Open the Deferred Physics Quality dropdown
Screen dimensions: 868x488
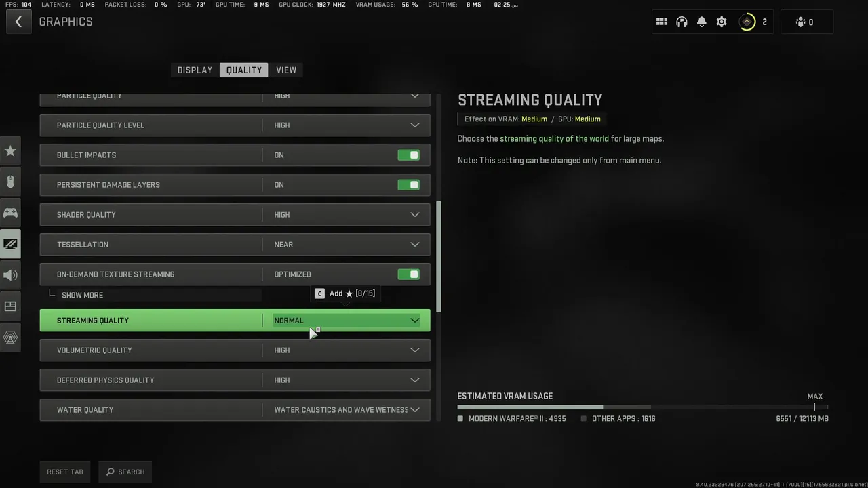coord(235,380)
